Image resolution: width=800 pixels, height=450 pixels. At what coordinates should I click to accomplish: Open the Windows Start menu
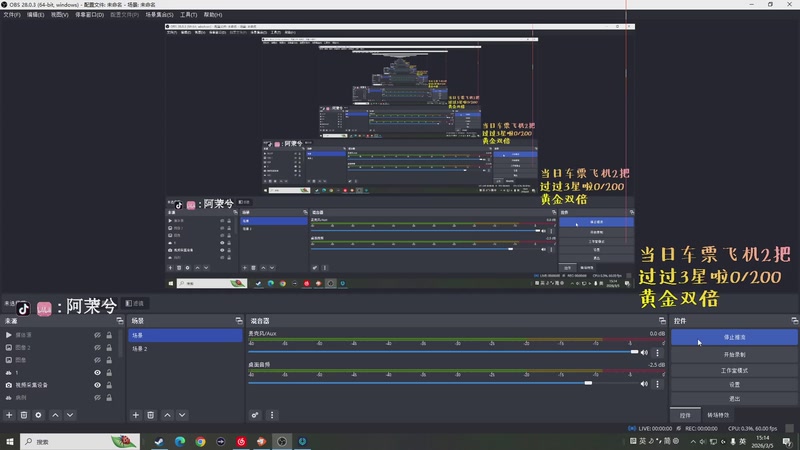pyautogui.click(x=10, y=441)
